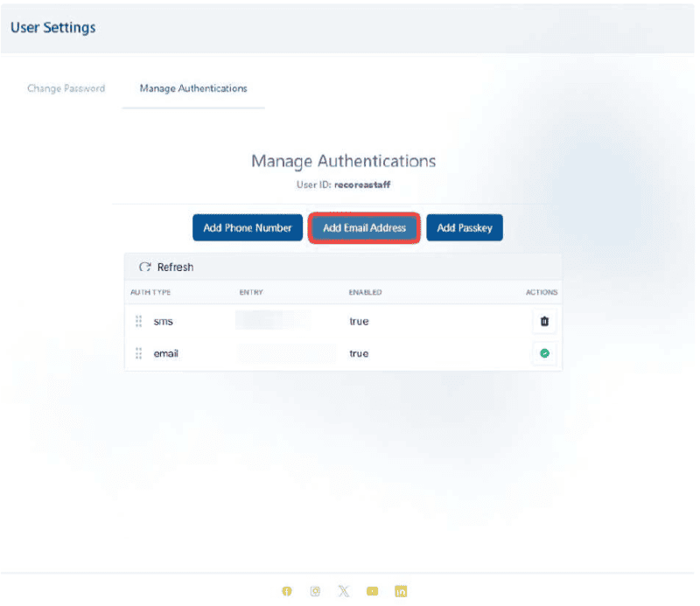Viewport: 700px width, 606px height.
Task: Click the AUTH TYPE column header
Action: coord(150,292)
